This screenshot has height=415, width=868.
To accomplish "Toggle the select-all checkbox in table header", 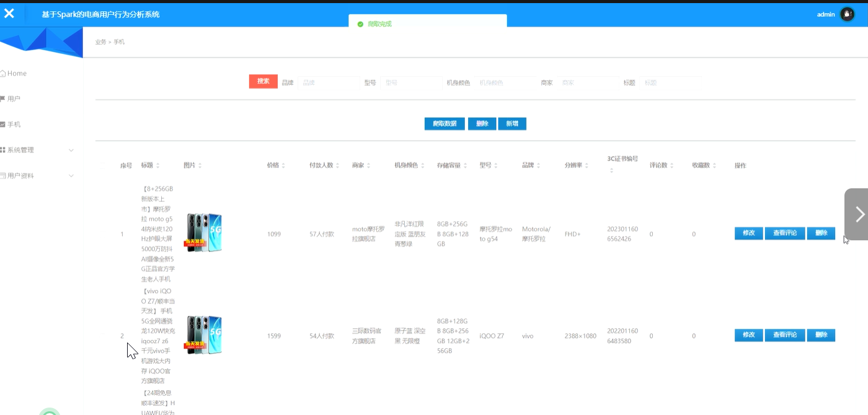I will (102, 165).
